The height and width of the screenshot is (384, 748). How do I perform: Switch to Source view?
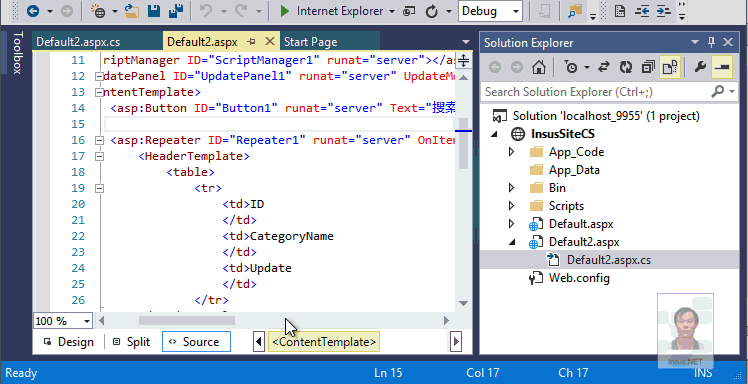pyautogui.click(x=196, y=342)
